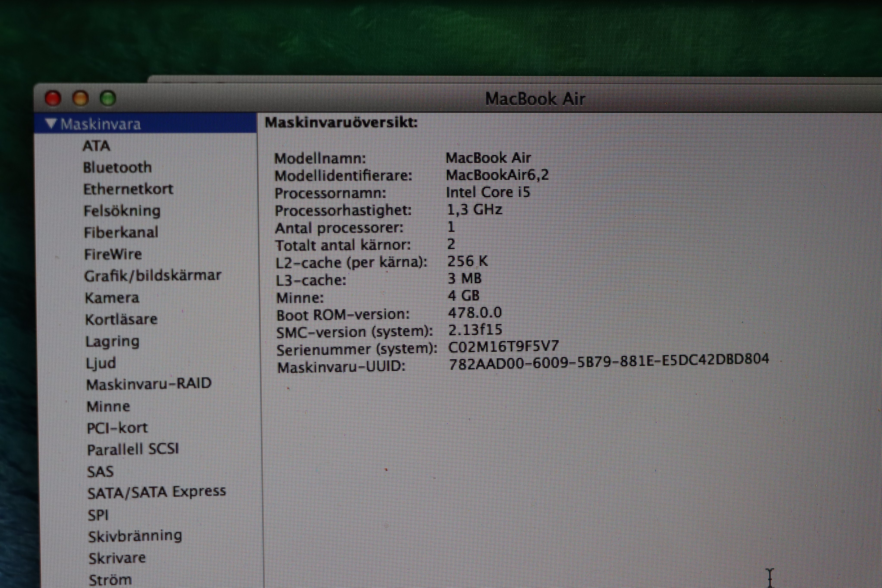
Task: Show FireWire information
Action: click(x=113, y=254)
